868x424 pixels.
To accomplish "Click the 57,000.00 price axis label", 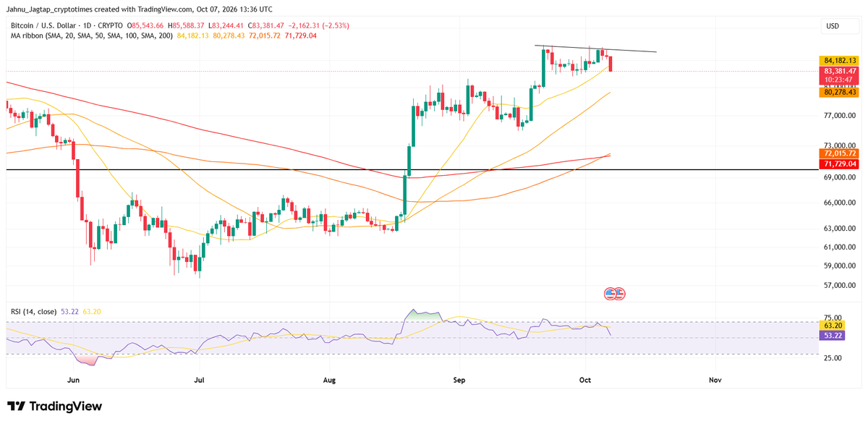I will point(840,286).
